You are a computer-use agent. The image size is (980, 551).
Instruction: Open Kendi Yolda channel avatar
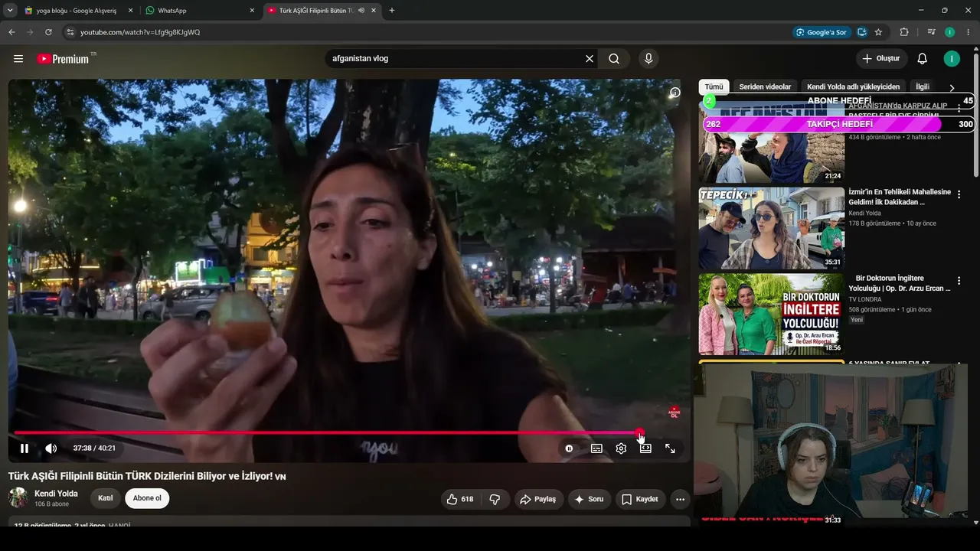(x=18, y=498)
